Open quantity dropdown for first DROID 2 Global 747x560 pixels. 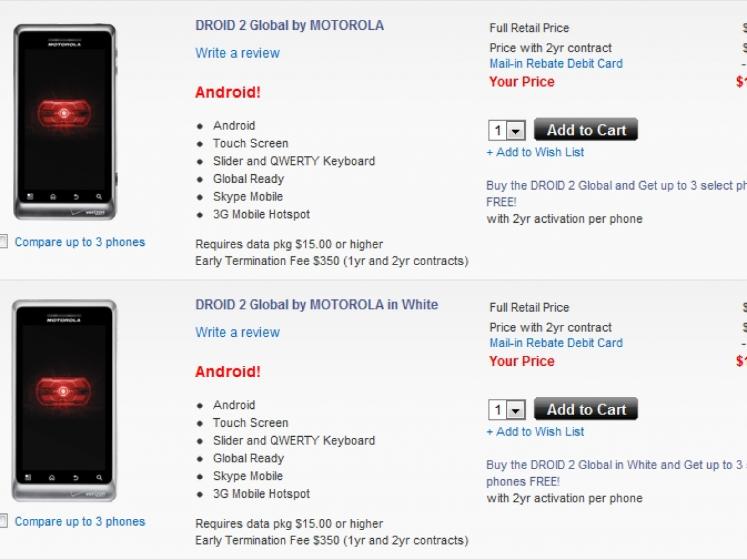[507, 131]
